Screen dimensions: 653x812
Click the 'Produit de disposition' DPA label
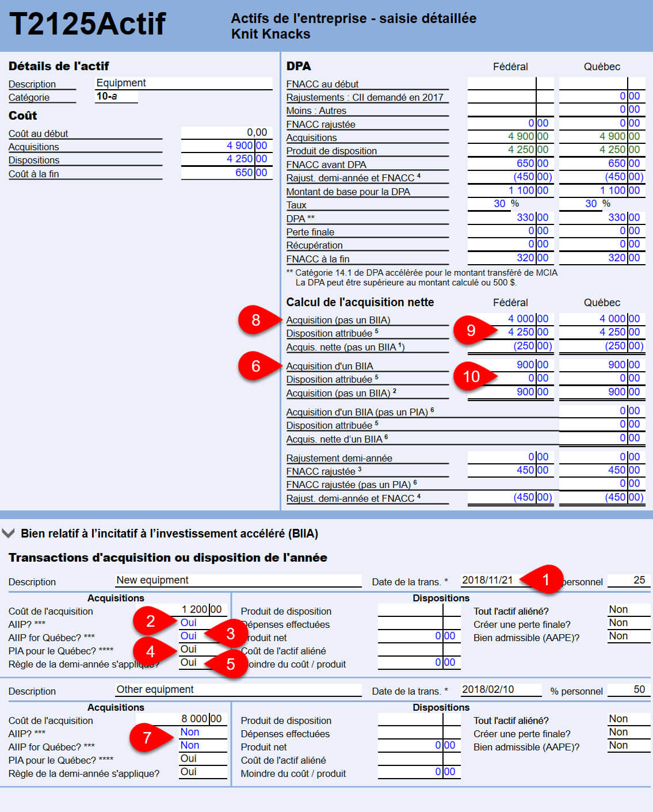coord(331,151)
